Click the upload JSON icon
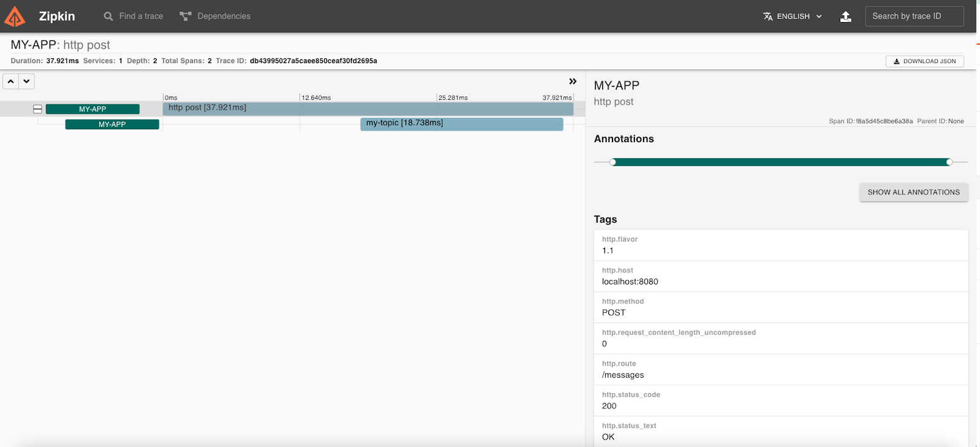The width and height of the screenshot is (980, 447). click(846, 17)
